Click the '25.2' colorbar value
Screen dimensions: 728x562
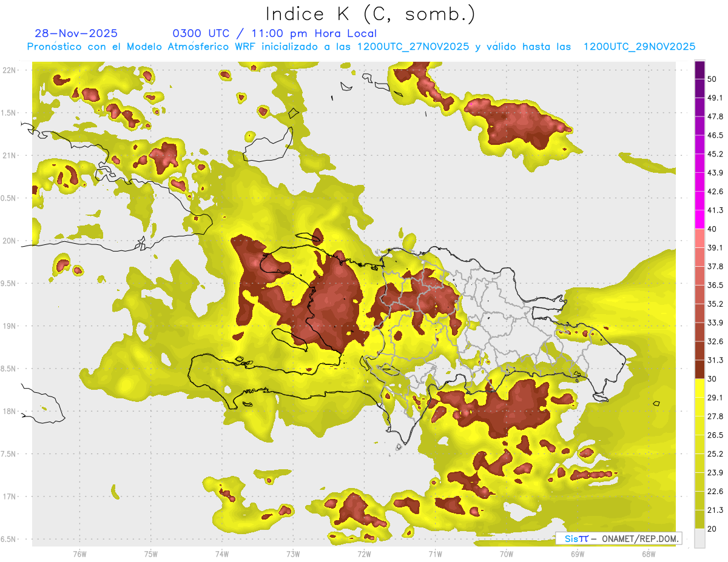[715, 454]
